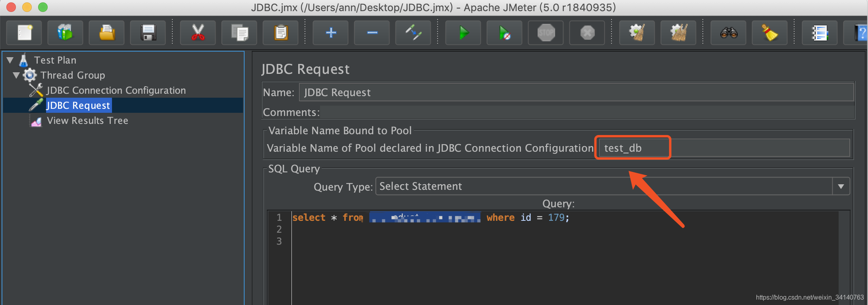Click the View Results Tree icon
The image size is (868, 305).
coord(36,121)
